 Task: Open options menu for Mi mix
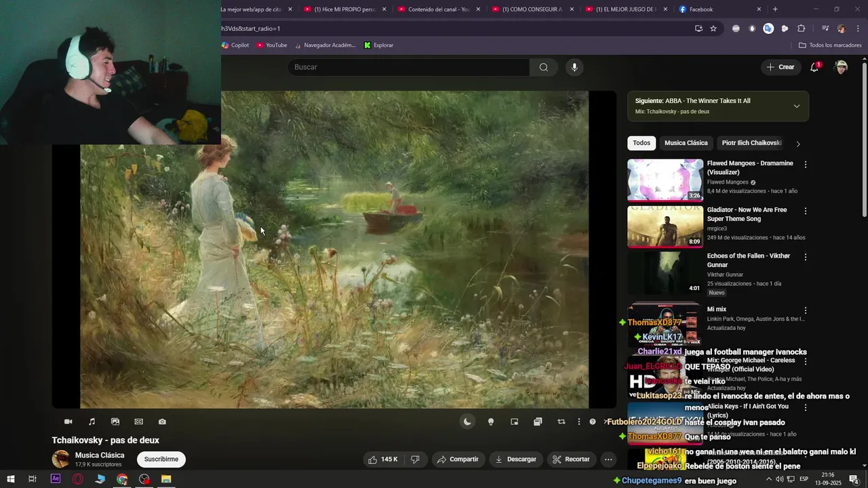806,310
